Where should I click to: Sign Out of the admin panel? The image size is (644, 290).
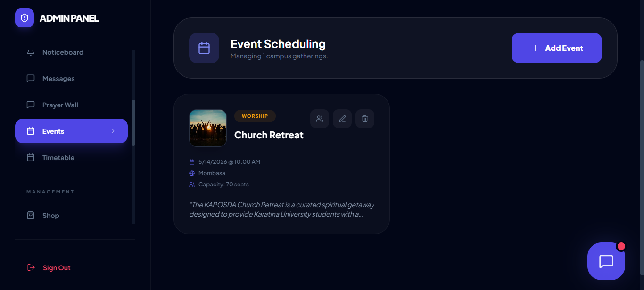[57, 267]
